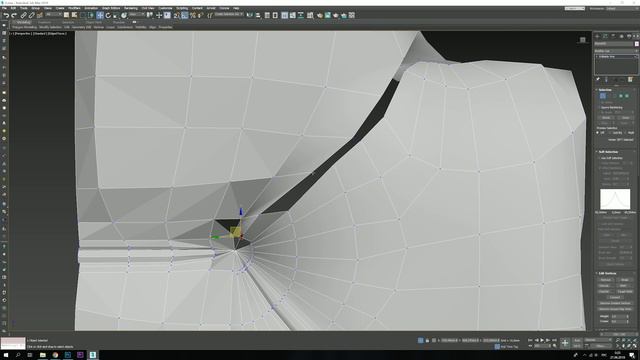This screenshot has width=640, height=360.
Task: Click the Undo arrow in the main toolbar
Action: [x=7, y=15]
